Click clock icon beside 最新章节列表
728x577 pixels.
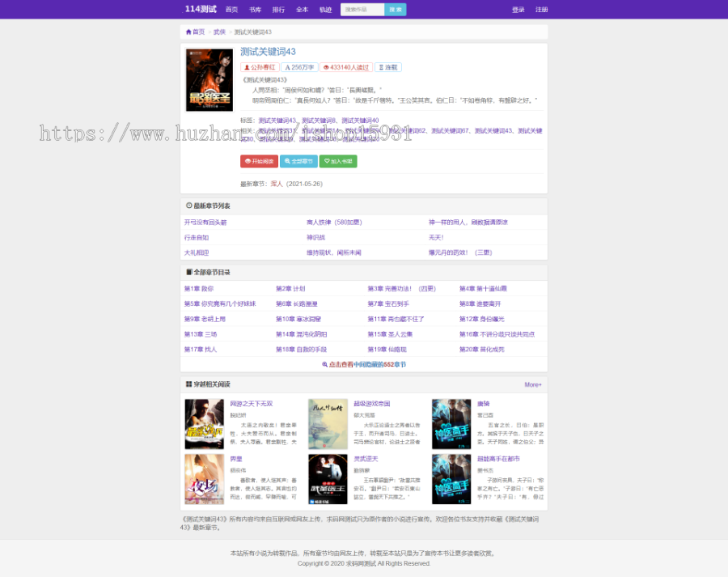tap(189, 206)
